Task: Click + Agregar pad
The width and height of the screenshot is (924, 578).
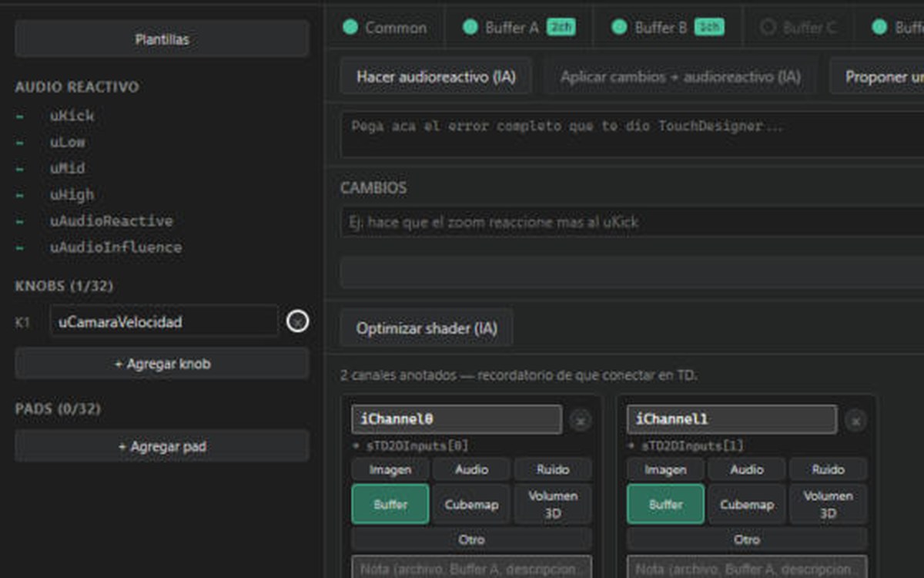Action: click(162, 446)
